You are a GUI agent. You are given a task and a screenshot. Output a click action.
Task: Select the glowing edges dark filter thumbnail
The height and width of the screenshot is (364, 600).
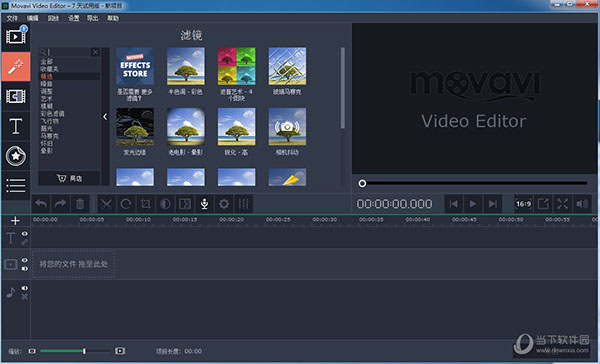135,126
